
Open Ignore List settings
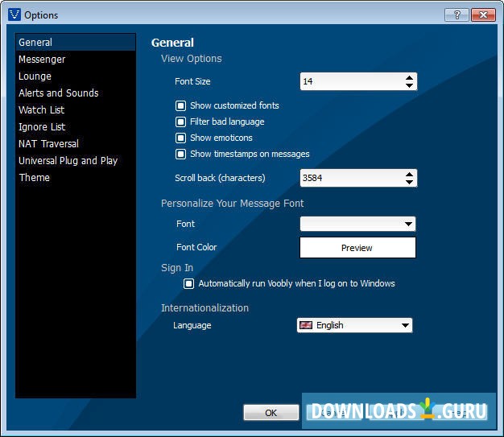tap(76, 126)
